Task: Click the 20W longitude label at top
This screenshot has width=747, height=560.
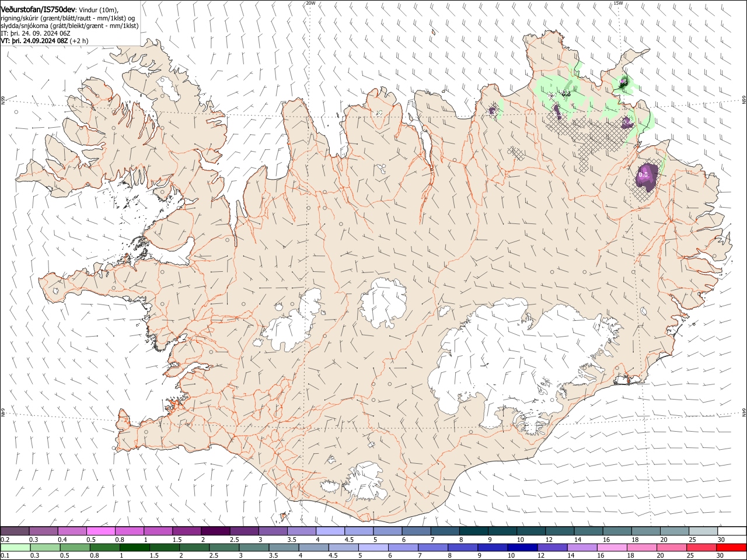Action: click(310, 3)
